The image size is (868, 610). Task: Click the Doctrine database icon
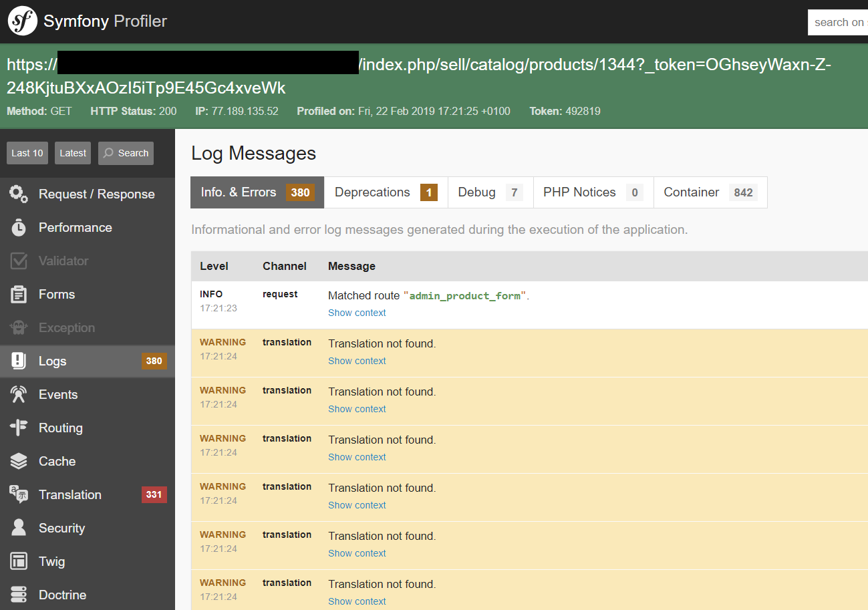[x=19, y=595]
